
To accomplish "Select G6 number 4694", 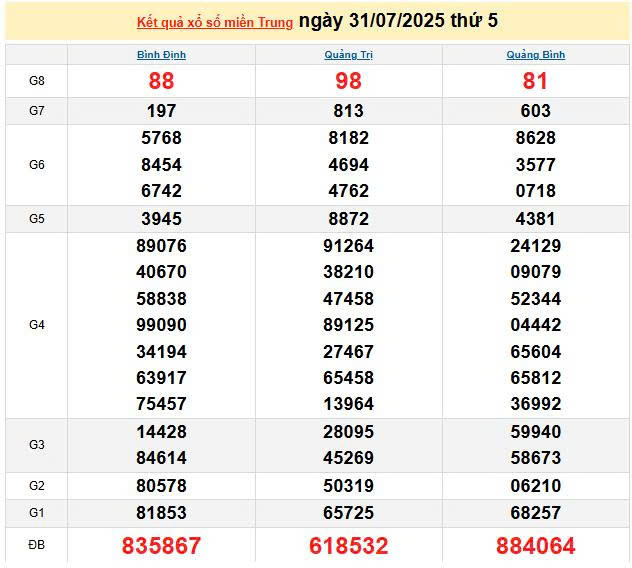I will pos(349,165).
